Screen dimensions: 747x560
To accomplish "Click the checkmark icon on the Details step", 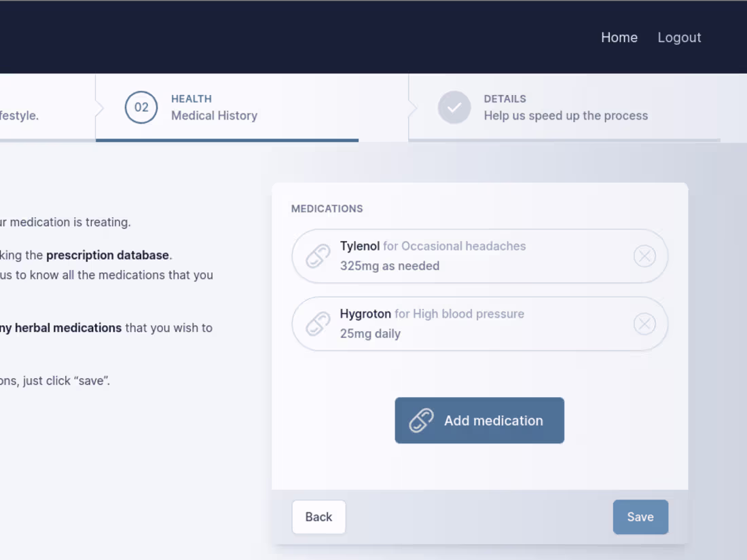I will coord(454,107).
